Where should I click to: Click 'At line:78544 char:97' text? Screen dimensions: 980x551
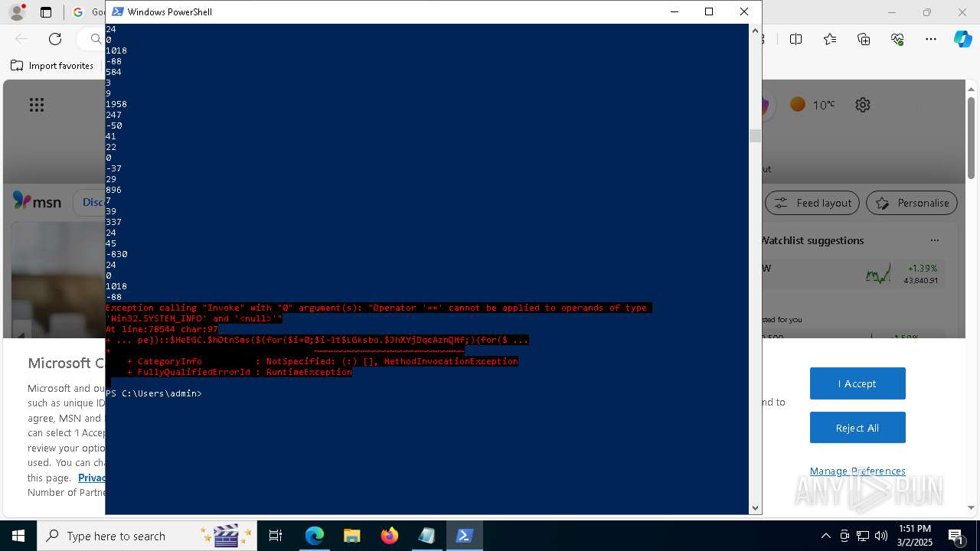point(162,329)
